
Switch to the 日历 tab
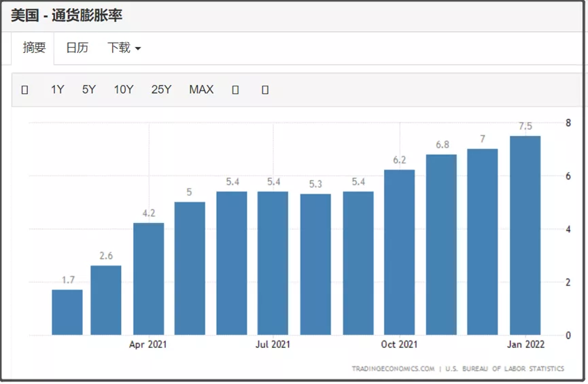[77, 48]
